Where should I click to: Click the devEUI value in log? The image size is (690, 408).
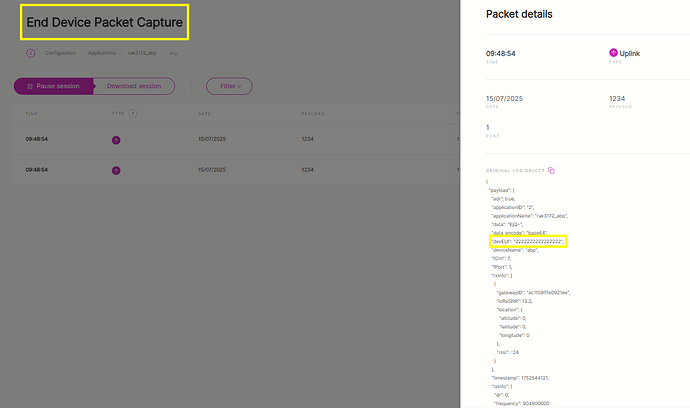click(540, 242)
